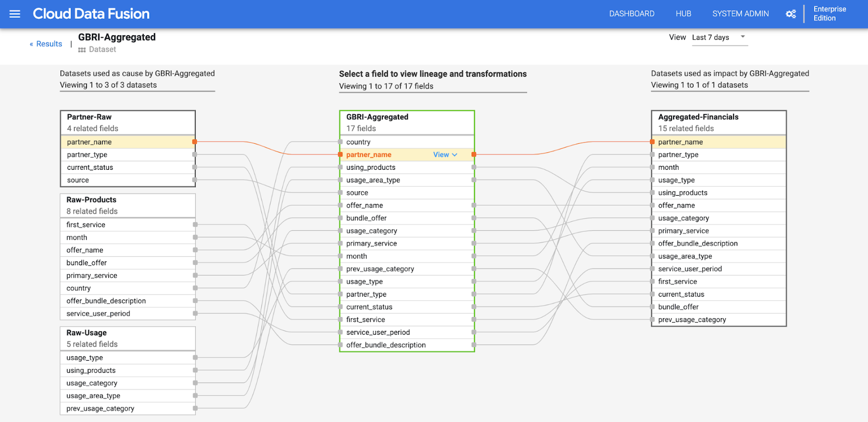Open SYSTEM ADMIN in top bar
This screenshot has width=868, height=422.
point(740,14)
